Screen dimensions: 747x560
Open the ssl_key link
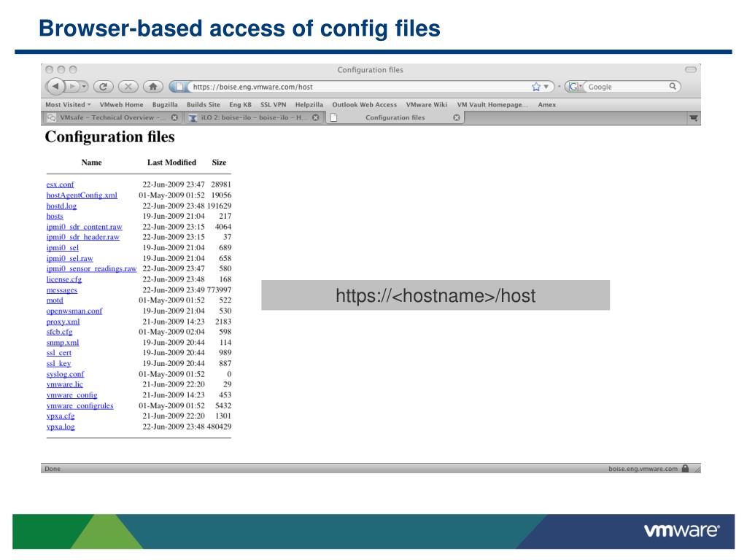58,363
